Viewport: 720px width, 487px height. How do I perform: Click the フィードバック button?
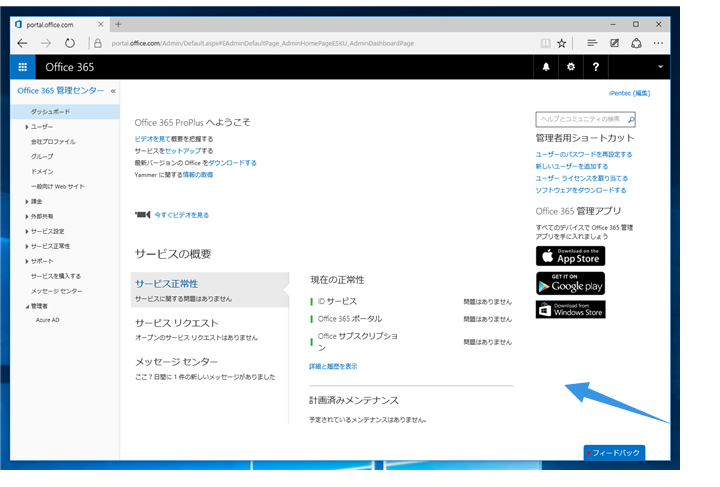pyautogui.click(x=614, y=453)
